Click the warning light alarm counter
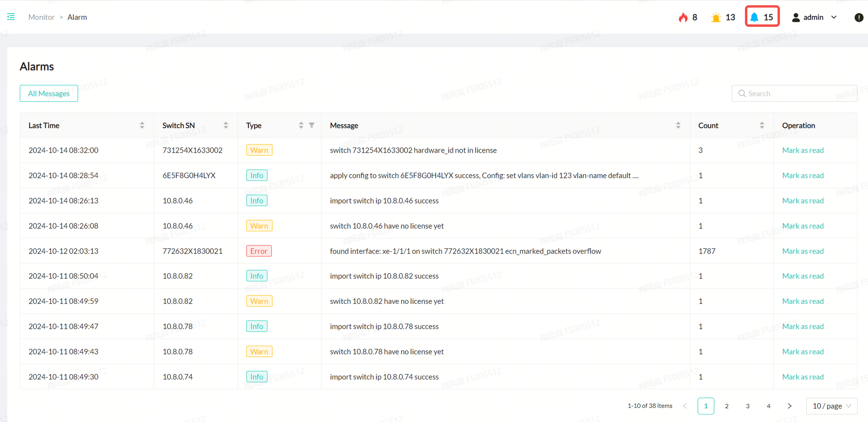This screenshot has width=868, height=422. [723, 17]
